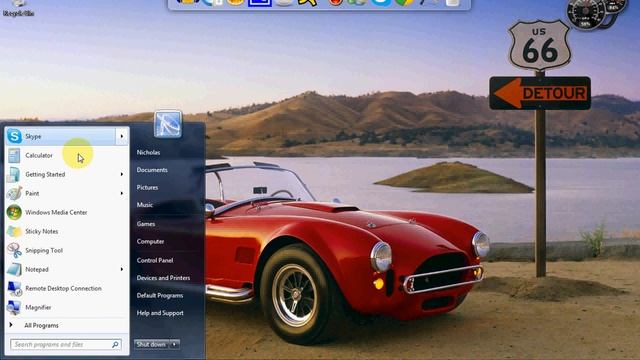Open Skype from the Start menu
Screen dimensions: 640x360
pyautogui.click(x=60, y=136)
